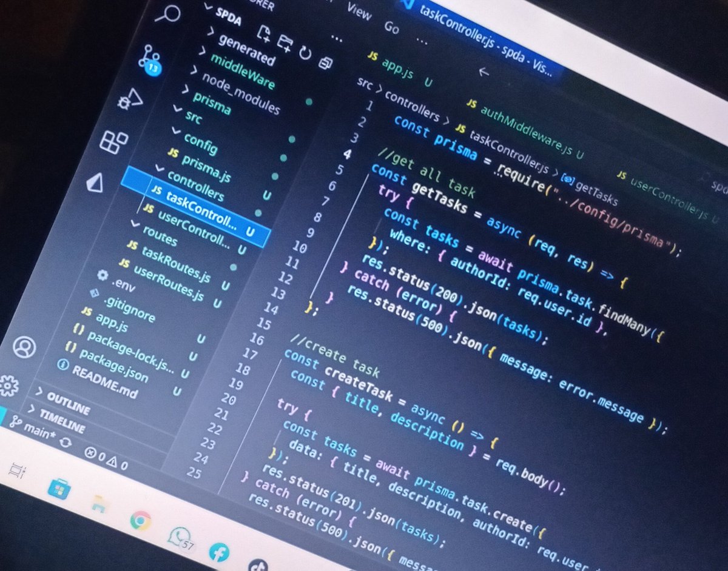The image size is (728, 571).
Task: Collapse the src folder in Explorer
Action: coord(187,113)
